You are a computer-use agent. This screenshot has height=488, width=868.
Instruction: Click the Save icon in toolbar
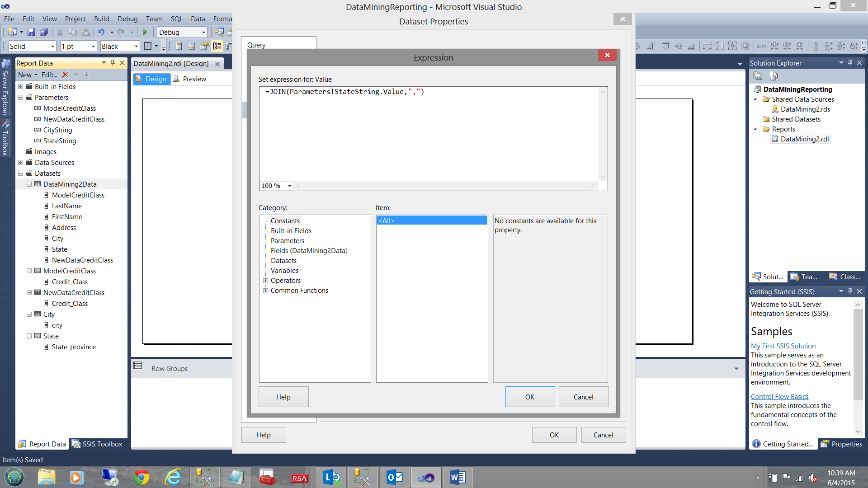click(x=31, y=32)
